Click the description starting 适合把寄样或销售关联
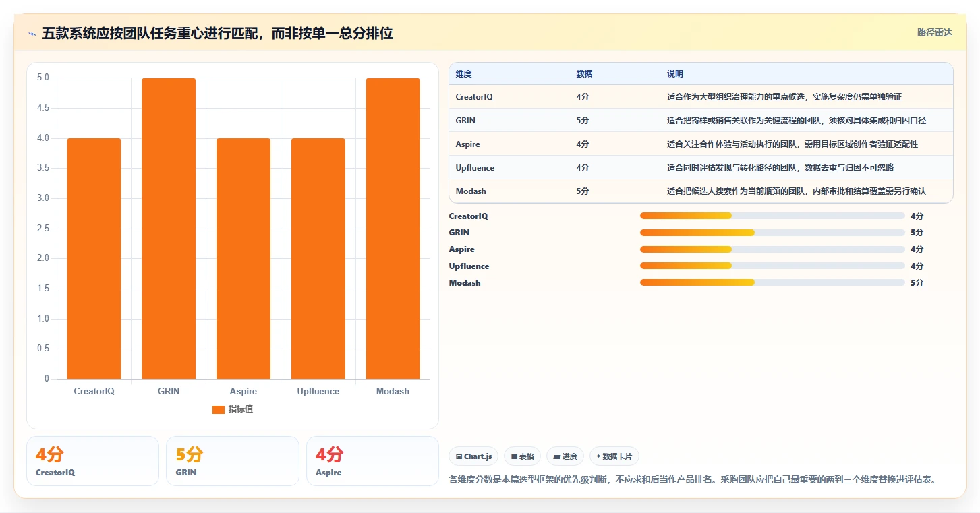Viewport: 980px width, 513px height. tap(797, 121)
